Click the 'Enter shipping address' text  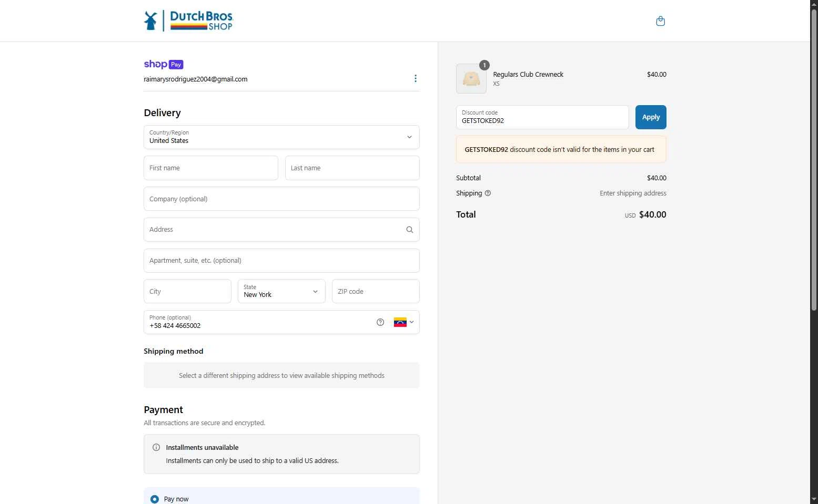[633, 193]
